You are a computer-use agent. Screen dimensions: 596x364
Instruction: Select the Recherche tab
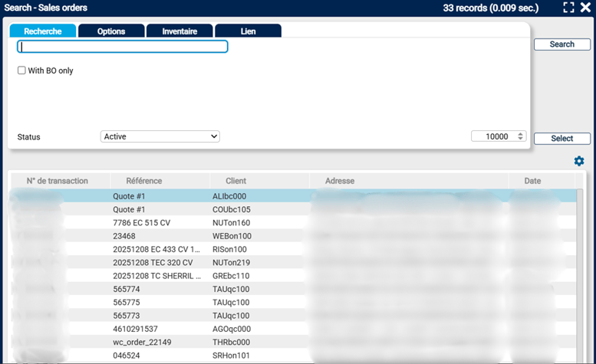43,31
